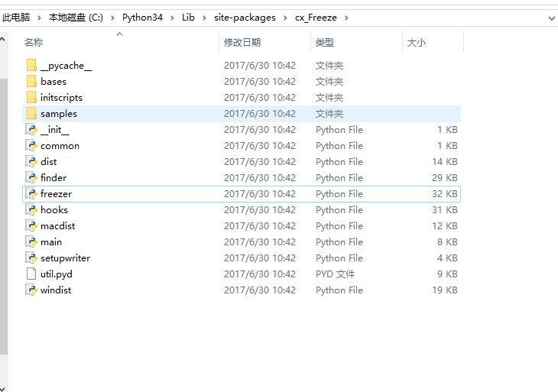Sort files by 名称 column header
Screen dimensions: 558x392
[x=34, y=43]
